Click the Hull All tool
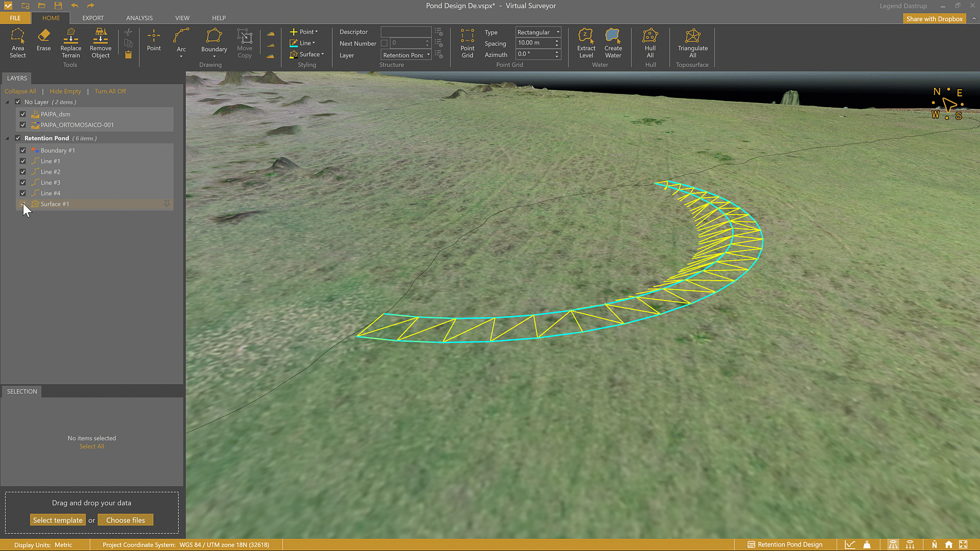 (650, 43)
